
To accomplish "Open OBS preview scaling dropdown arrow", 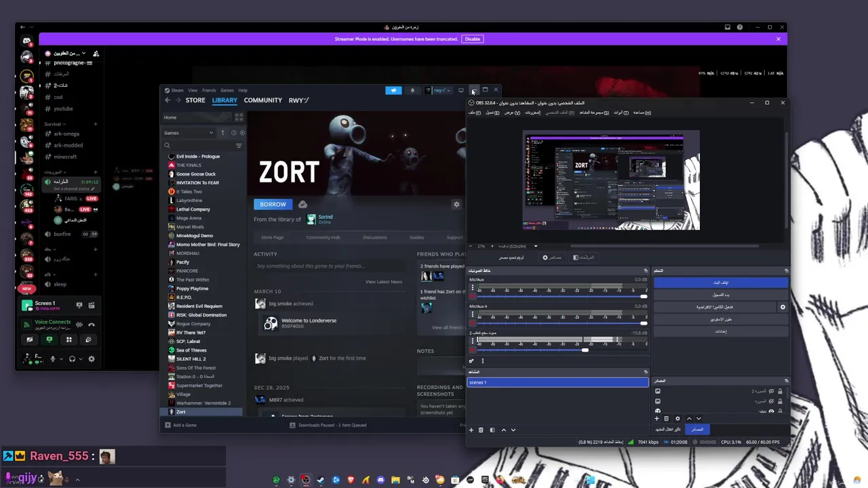I will [536, 246].
